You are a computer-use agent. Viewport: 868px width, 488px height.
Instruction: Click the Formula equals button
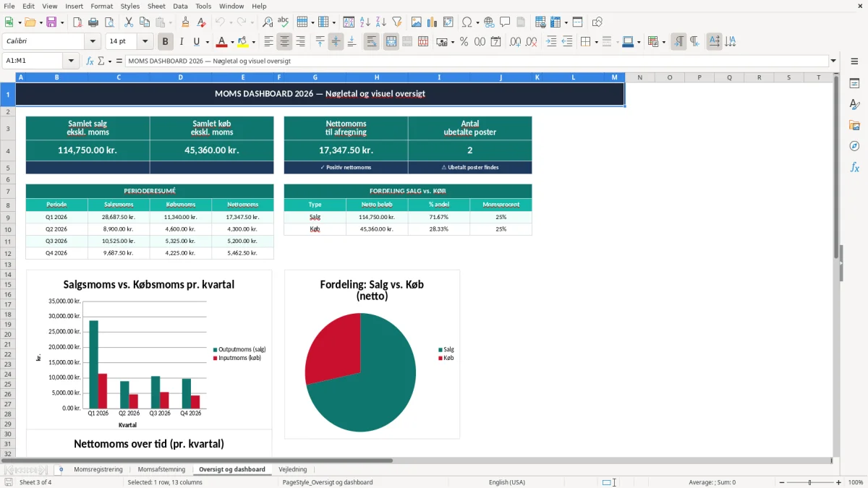tap(119, 61)
